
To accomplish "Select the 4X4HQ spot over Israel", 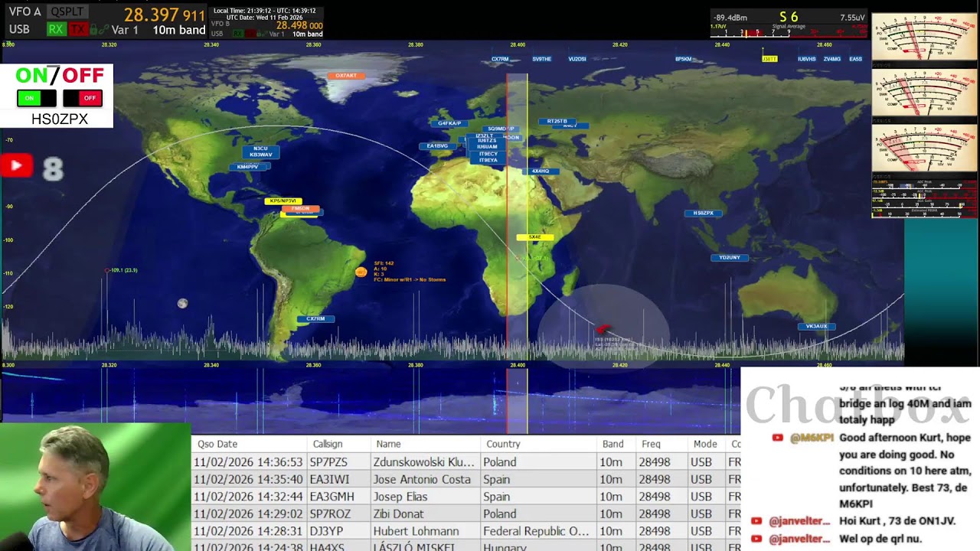I will point(541,171).
